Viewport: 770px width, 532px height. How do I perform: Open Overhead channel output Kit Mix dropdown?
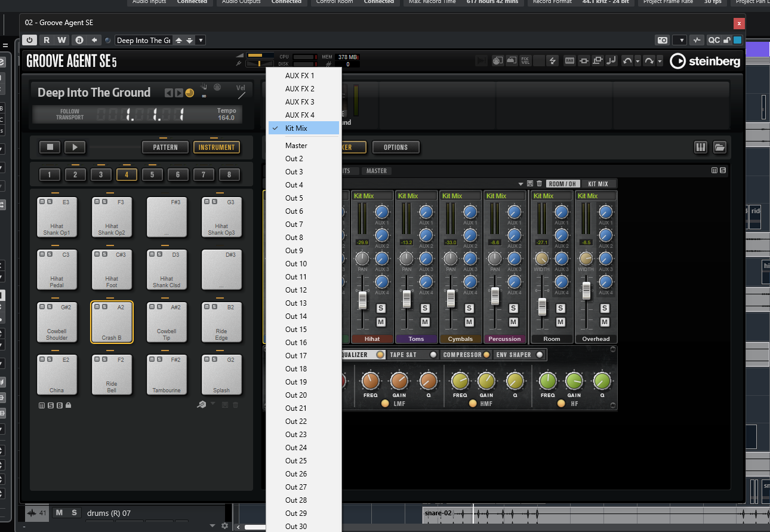tap(596, 196)
